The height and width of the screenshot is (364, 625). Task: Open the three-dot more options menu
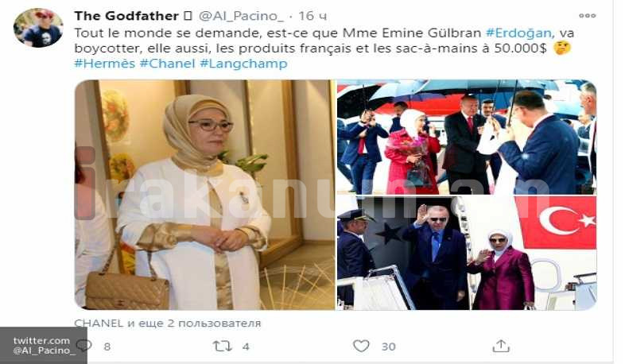(587, 16)
